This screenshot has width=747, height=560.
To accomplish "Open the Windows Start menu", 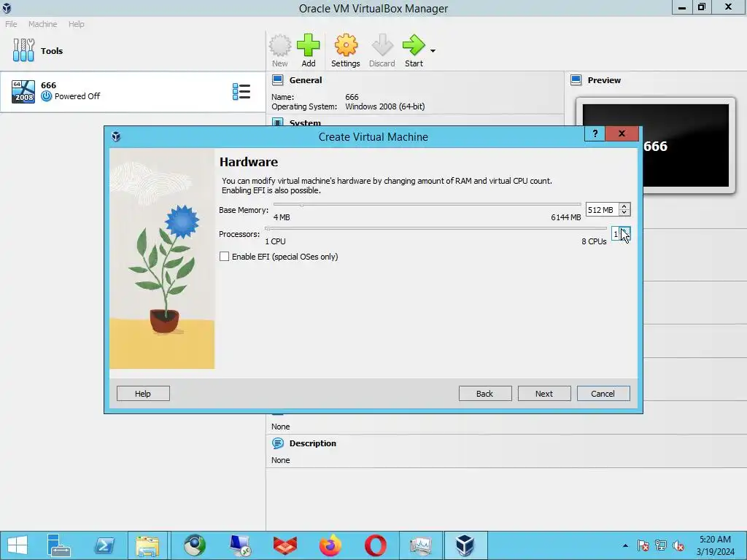I will [x=18, y=545].
